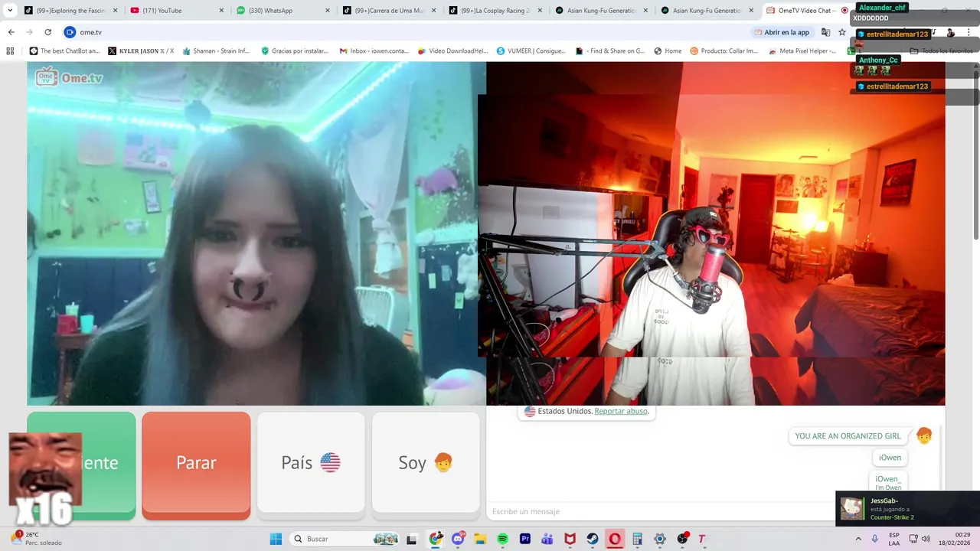Click the microphone icon in system tray
This screenshot has height=551, width=980.
coord(875,539)
